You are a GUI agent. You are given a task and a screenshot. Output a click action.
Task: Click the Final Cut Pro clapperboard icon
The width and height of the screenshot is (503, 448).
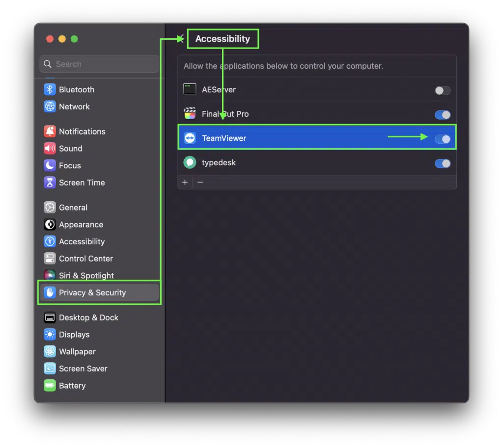click(190, 113)
